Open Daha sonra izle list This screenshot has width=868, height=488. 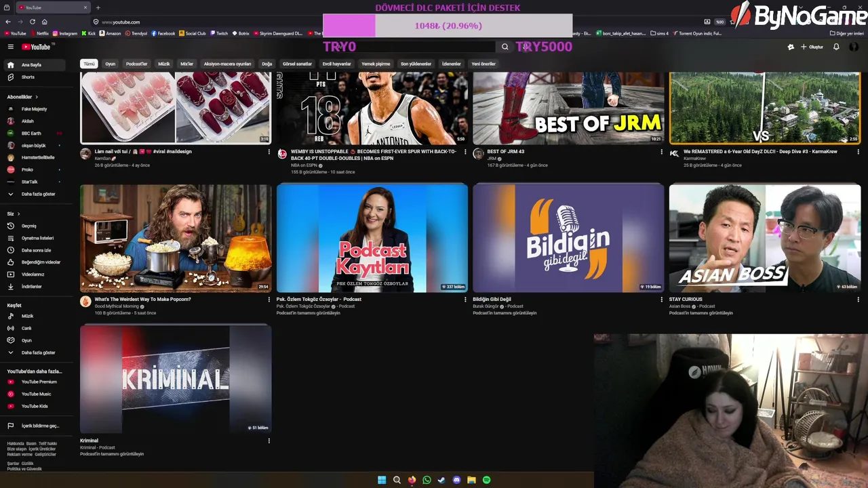36,250
